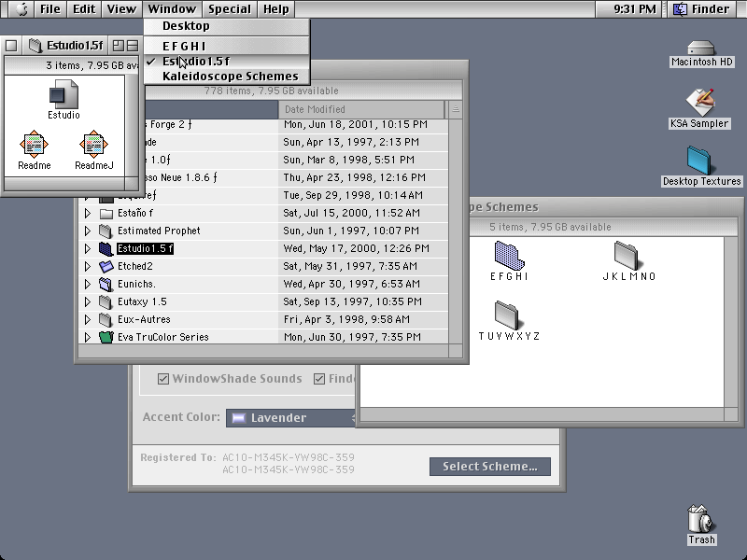747x560 pixels.
Task: Toggle the WindowShade Sounds checkbox
Action: 162,379
